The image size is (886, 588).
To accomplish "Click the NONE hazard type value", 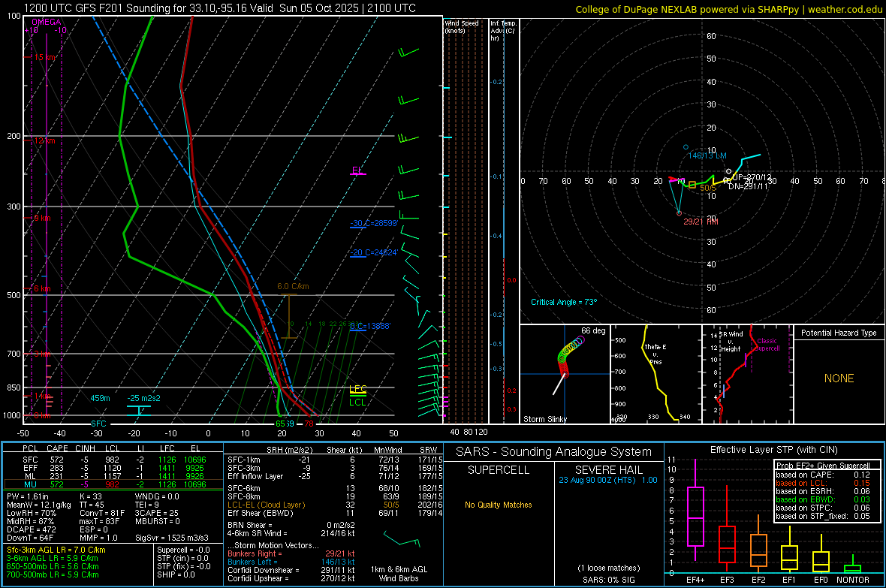I will coord(839,378).
